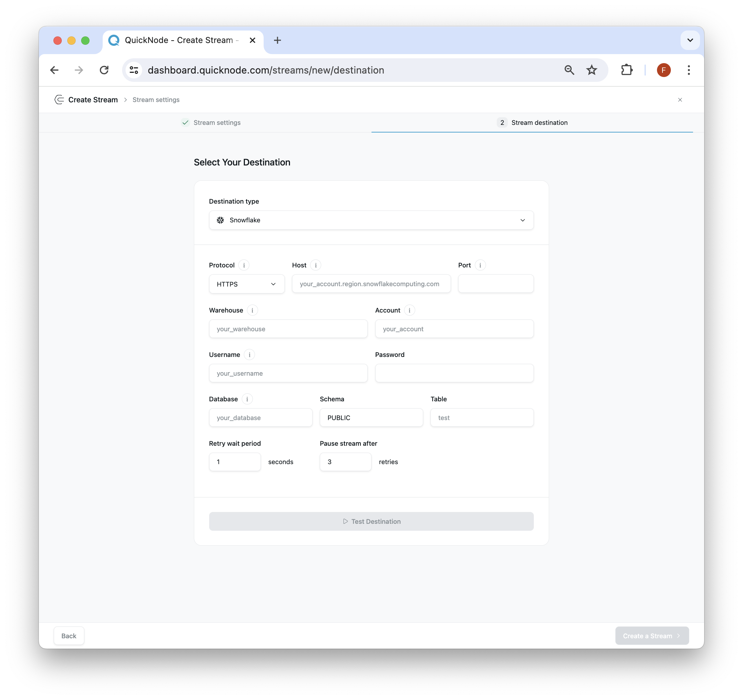743x700 pixels.
Task: Click the Port info icon
Action: click(x=480, y=265)
